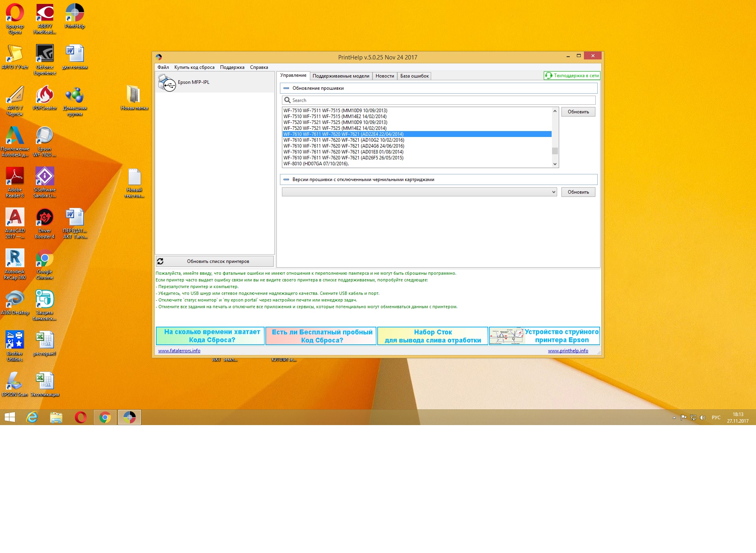
Task: Click the На сколько времени хватает Кода Сброса banner
Action: [x=210, y=336]
